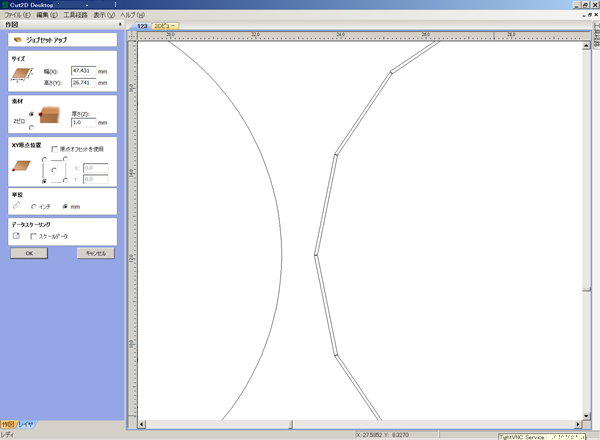Click the 幅(X) width input field
Viewport: 600px width, 440px height.
point(83,70)
